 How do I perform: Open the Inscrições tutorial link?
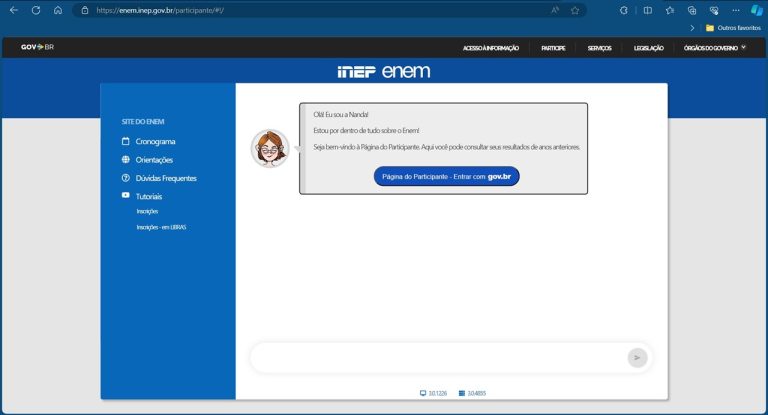147,211
